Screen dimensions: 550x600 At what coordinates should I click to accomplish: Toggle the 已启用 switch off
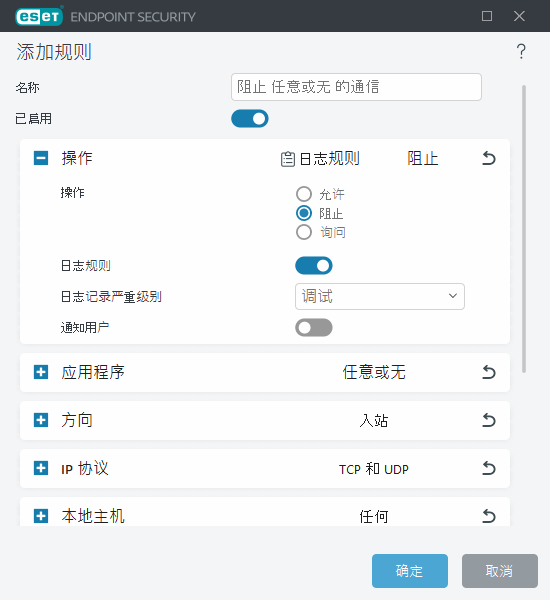250,119
